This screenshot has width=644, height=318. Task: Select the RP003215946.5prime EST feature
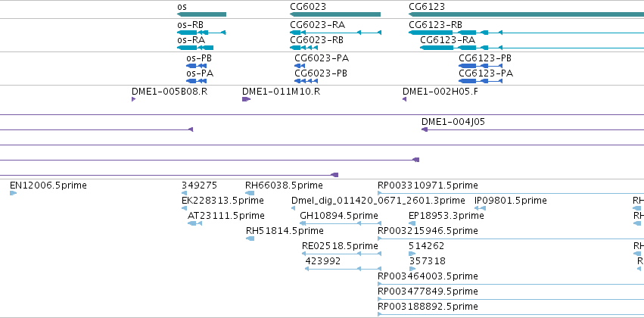coord(511,238)
